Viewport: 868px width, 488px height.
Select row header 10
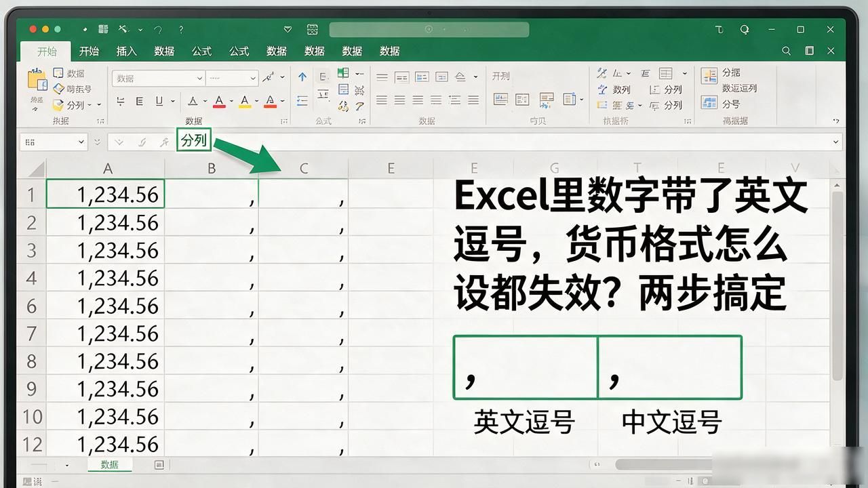[32, 416]
